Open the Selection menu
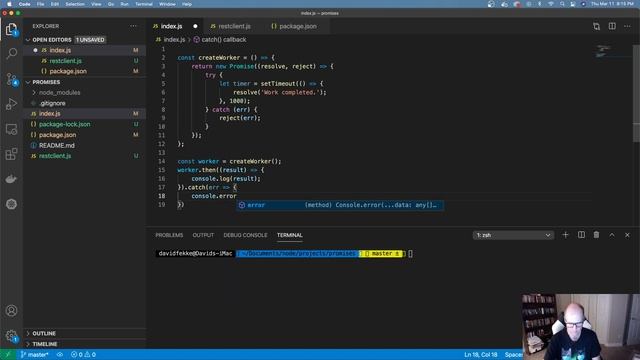The height and width of the screenshot is (360, 640). (75, 4)
